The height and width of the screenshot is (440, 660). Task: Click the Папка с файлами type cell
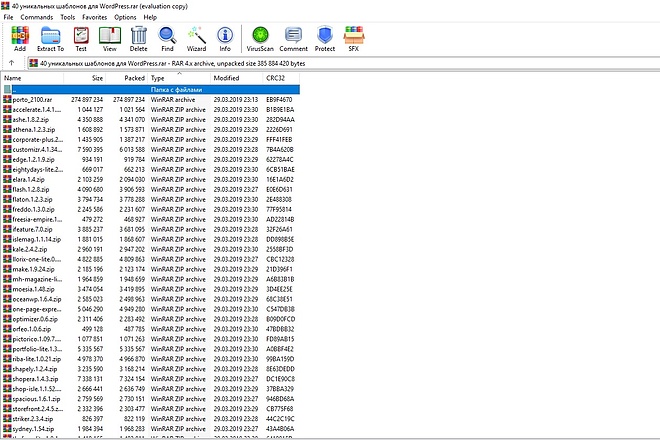(x=176, y=90)
